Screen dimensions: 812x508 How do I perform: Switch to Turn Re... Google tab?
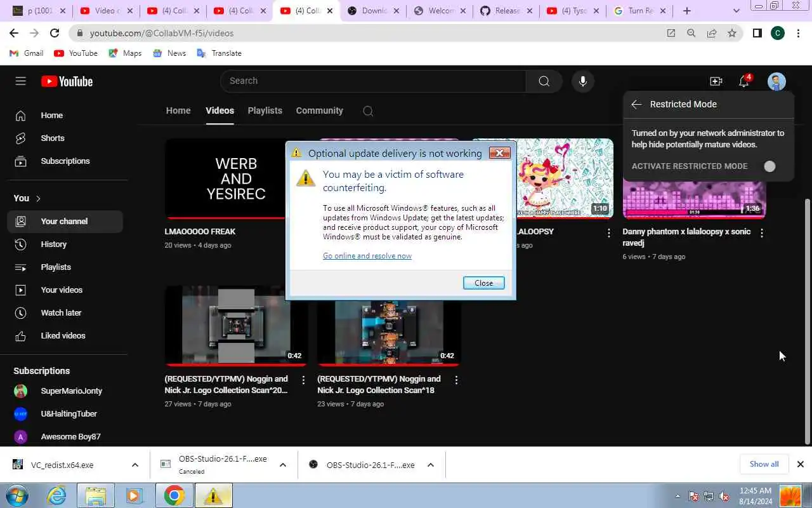tap(639, 11)
